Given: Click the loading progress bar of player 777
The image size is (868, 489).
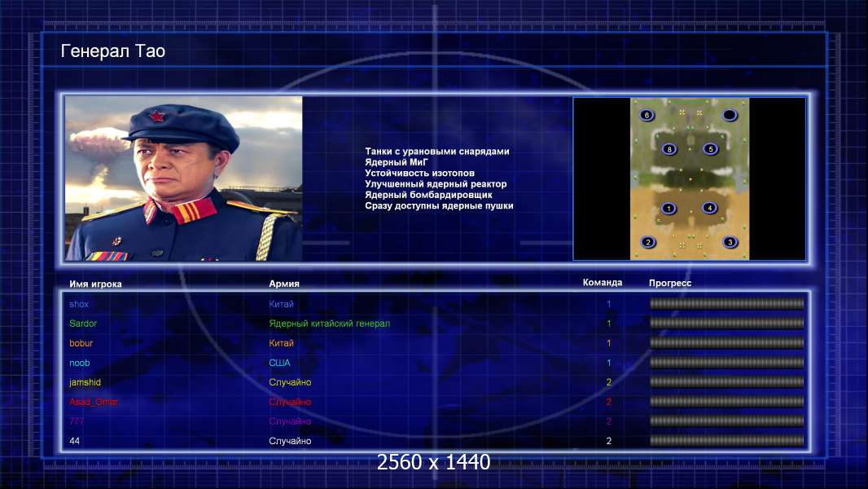Looking at the screenshot, I should [x=726, y=421].
